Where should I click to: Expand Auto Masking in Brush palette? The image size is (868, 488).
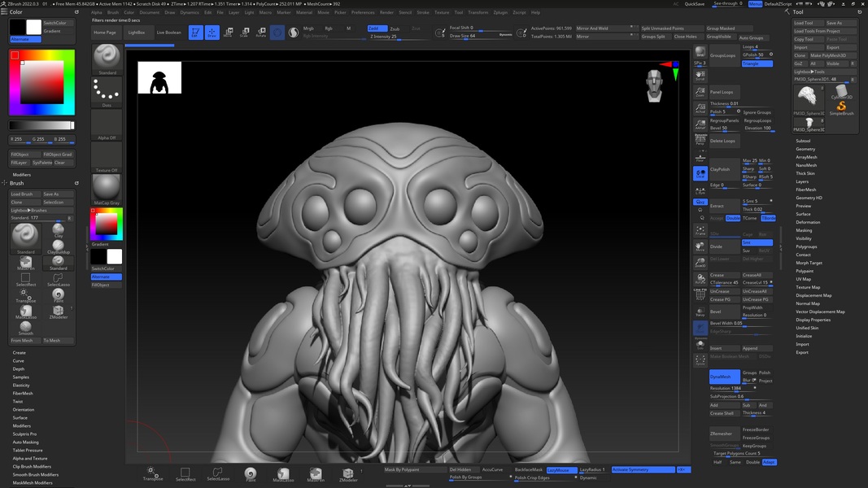25,442
